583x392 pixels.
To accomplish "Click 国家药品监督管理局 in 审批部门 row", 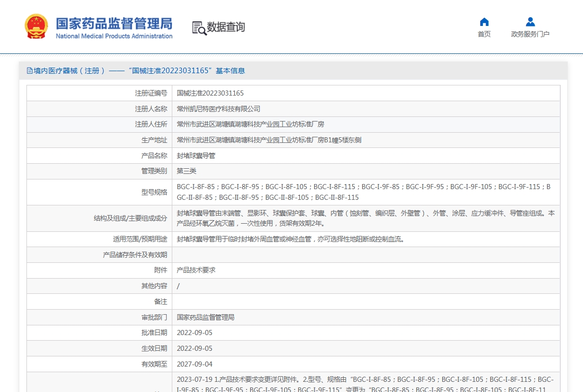I will coord(205,317).
